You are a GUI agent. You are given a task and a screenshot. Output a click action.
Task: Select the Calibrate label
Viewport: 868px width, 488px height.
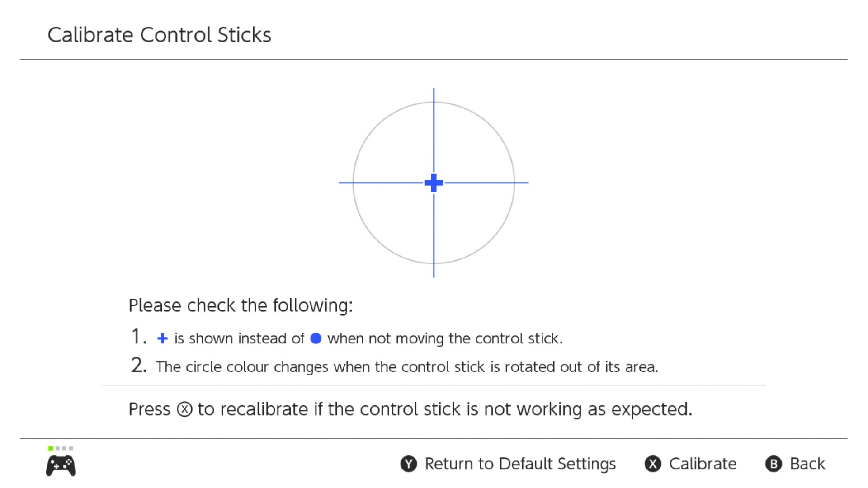click(x=703, y=464)
